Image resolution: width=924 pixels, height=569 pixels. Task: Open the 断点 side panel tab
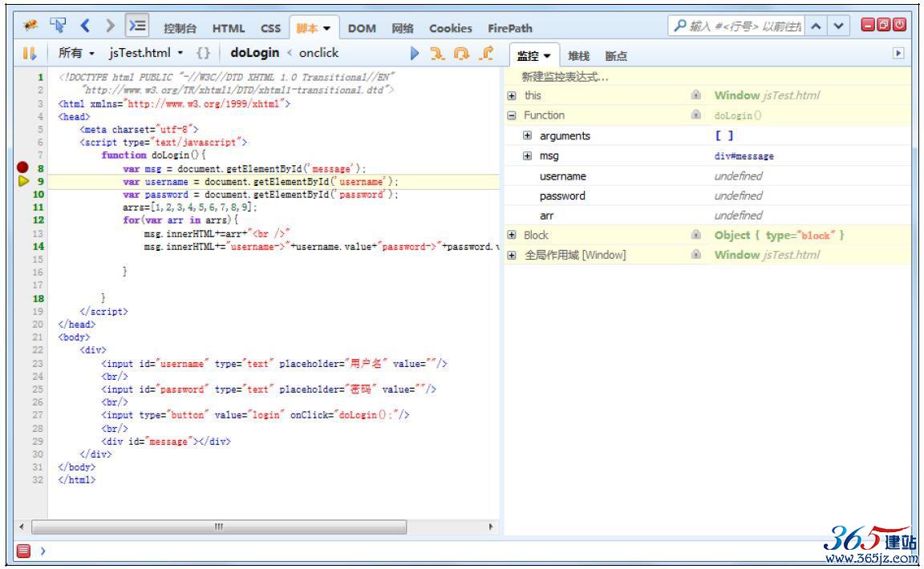pyautogui.click(x=616, y=56)
